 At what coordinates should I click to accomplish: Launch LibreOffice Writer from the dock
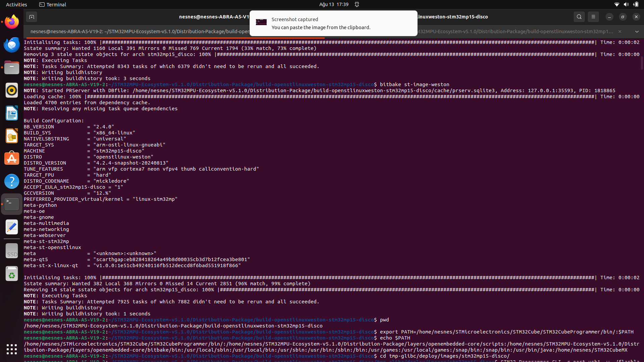click(12, 113)
